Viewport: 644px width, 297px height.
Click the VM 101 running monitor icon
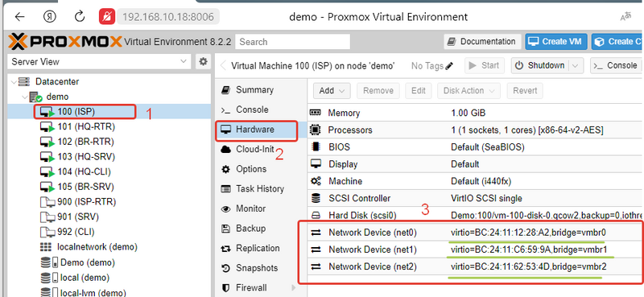47,127
